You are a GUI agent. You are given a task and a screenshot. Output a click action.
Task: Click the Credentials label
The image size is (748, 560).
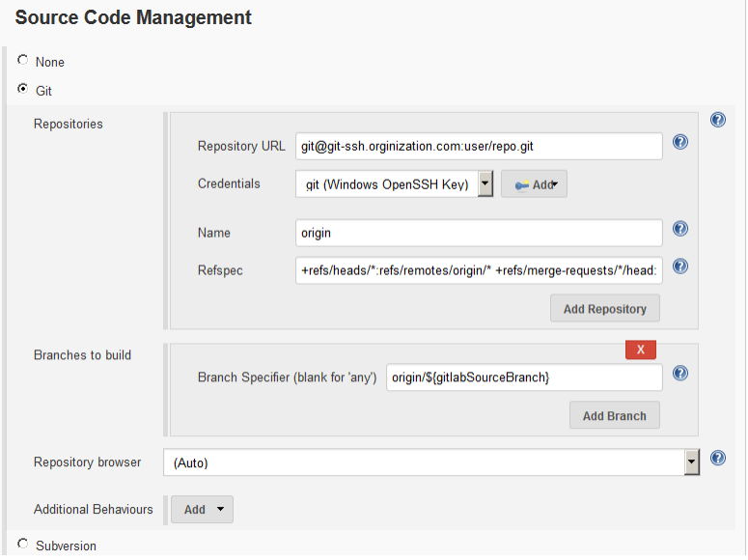(229, 183)
